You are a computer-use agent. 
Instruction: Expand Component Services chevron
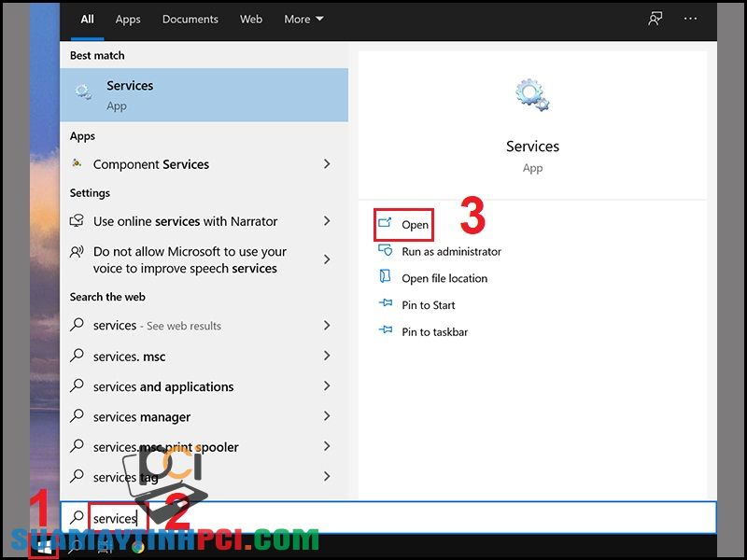pos(327,164)
